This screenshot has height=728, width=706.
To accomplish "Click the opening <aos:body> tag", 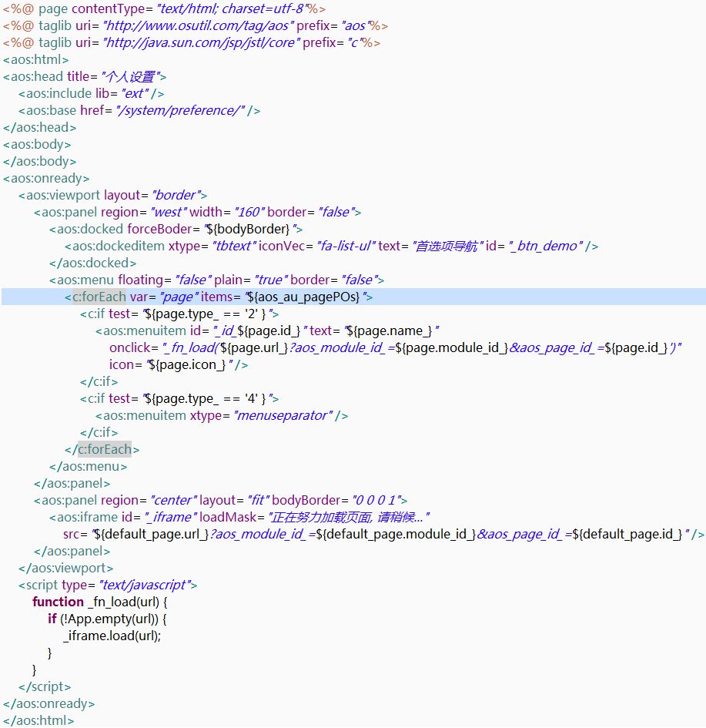I will point(37,144).
